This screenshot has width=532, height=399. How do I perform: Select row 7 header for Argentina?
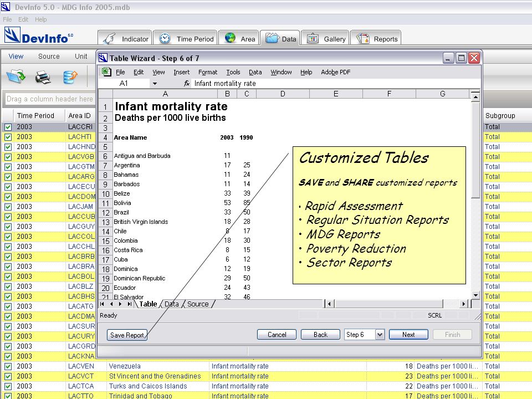[x=105, y=166]
